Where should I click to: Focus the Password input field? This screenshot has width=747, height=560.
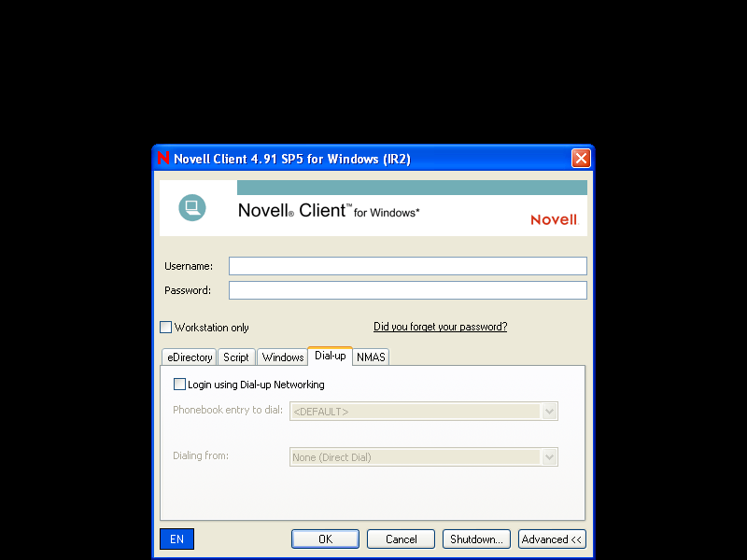[x=408, y=290]
